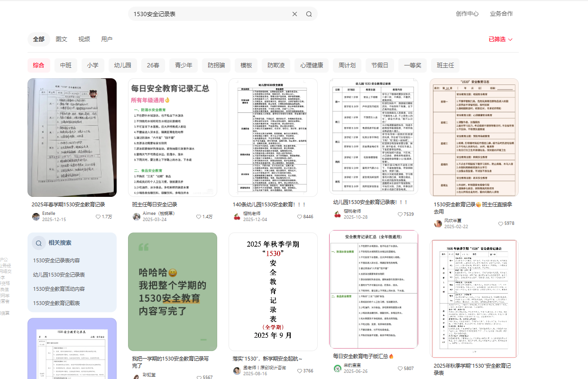The image size is (588, 379).
Task: Open post title 140条幼儿园1530安全教育
Action: point(269,204)
